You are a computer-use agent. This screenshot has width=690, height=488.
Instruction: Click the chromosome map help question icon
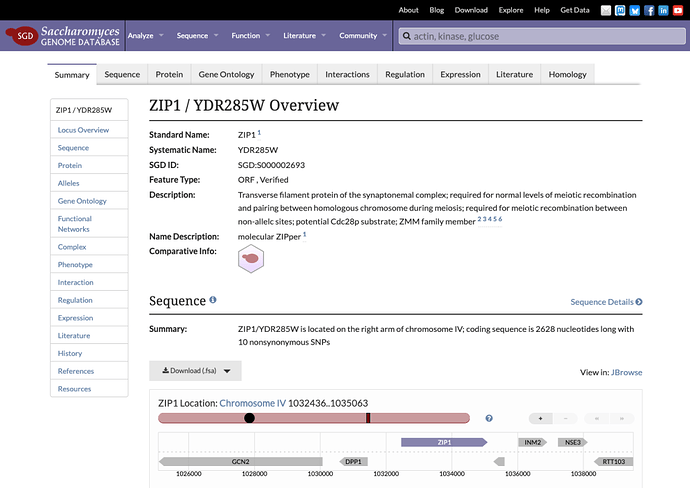click(489, 418)
